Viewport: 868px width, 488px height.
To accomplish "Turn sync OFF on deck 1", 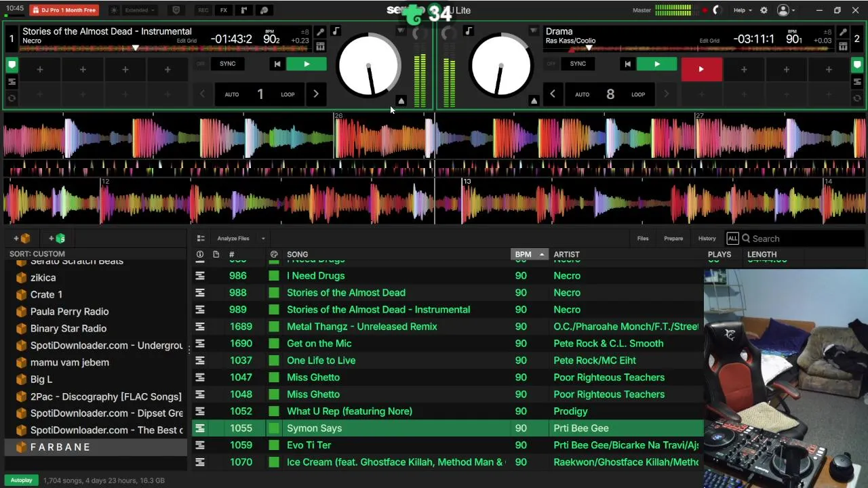I will pyautogui.click(x=201, y=64).
